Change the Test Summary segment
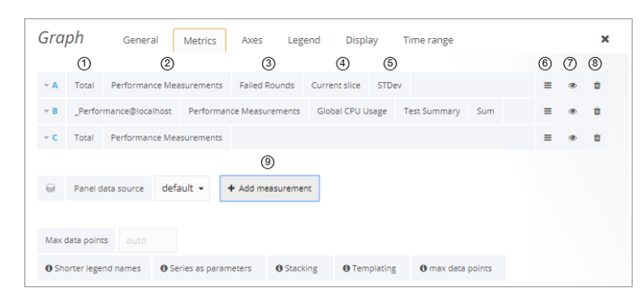This screenshot has width=644, height=291. 432,111
